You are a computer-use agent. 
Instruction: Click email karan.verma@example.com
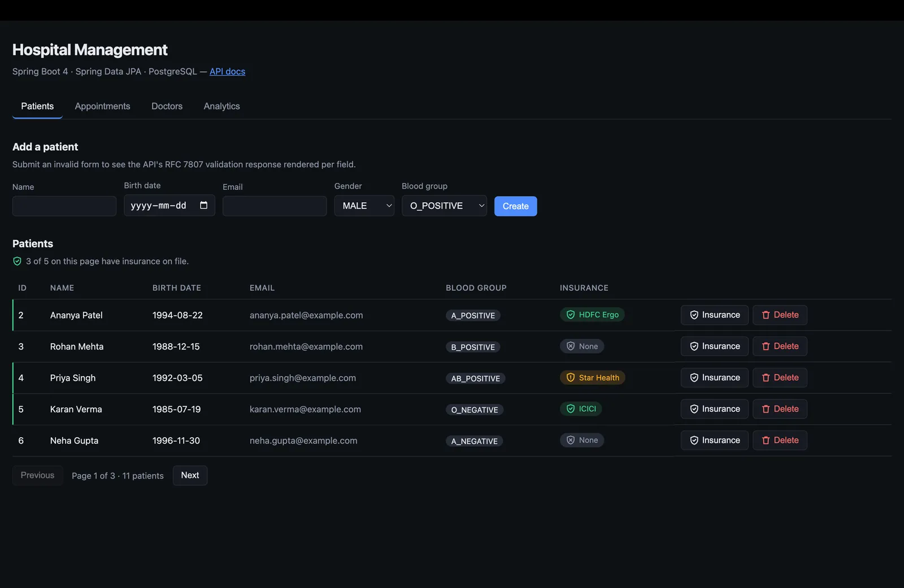[305, 409]
